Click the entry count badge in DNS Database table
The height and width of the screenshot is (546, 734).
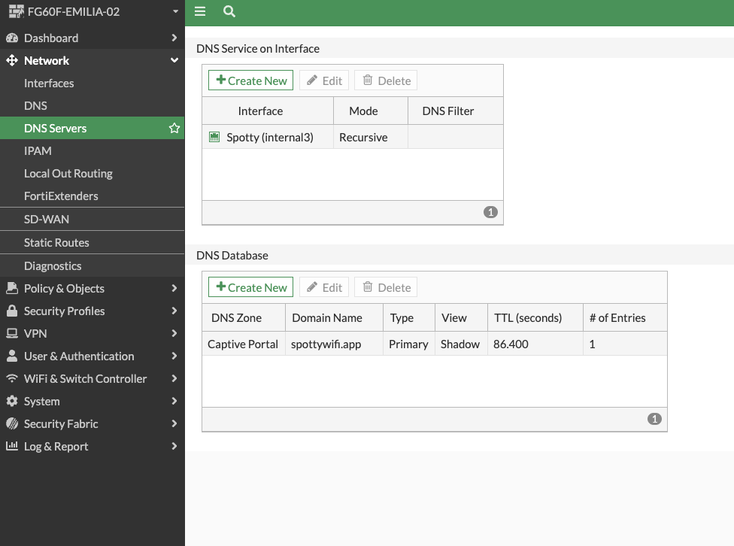pos(654,419)
